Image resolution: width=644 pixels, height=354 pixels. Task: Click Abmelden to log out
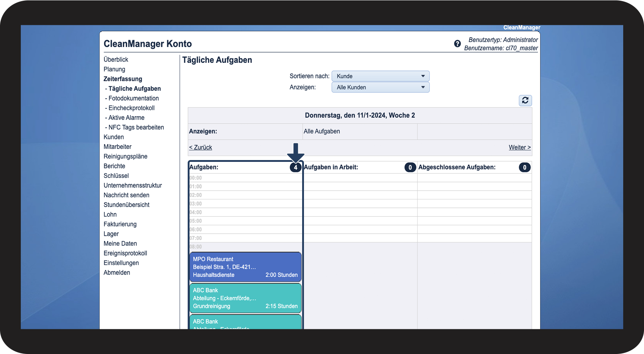117,273
